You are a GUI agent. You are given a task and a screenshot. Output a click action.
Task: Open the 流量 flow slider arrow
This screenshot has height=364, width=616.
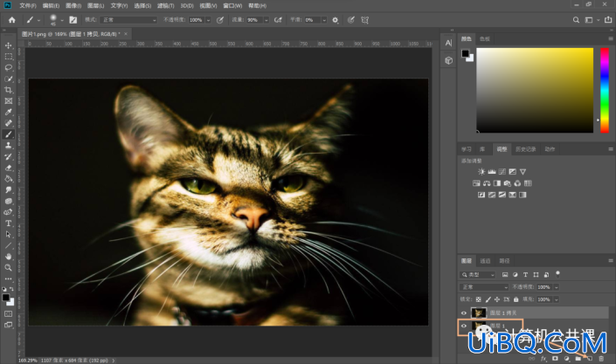(x=266, y=20)
